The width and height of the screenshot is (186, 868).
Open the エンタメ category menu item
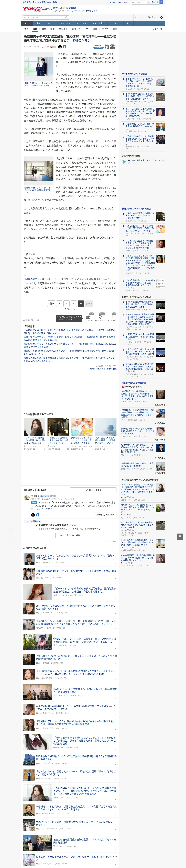[x=63, y=29]
